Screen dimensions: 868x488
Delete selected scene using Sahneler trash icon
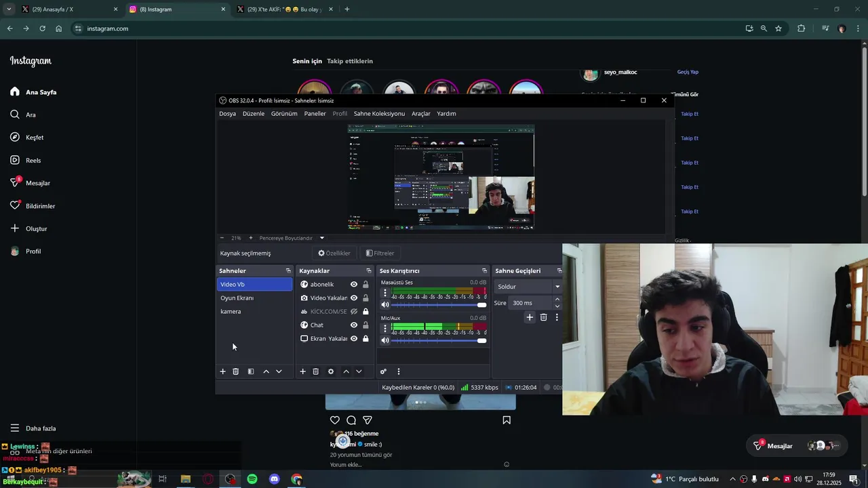pyautogui.click(x=235, y=371)
